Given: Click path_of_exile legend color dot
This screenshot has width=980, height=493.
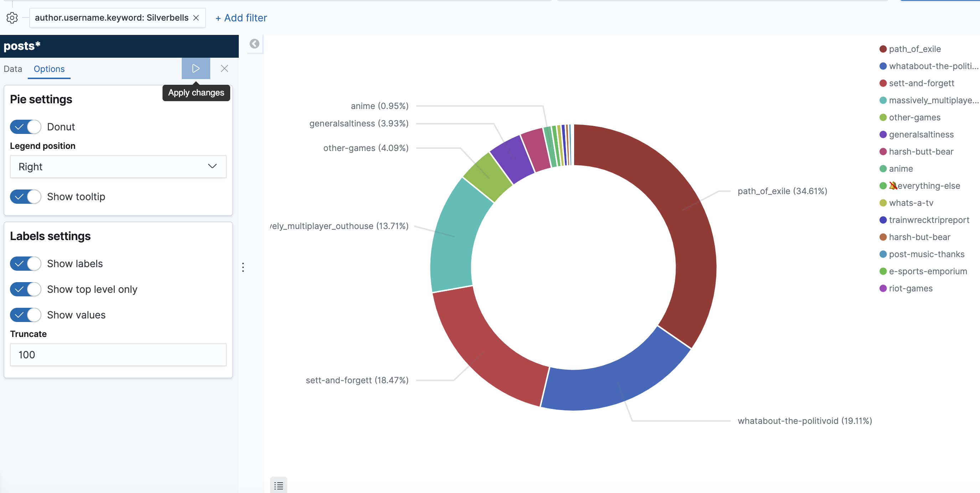Looking at the screenshot, I should point(883,49).
